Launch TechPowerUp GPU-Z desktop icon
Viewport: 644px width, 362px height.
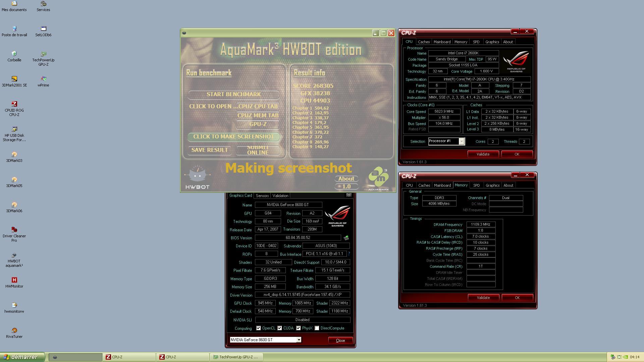pos(43,59)
